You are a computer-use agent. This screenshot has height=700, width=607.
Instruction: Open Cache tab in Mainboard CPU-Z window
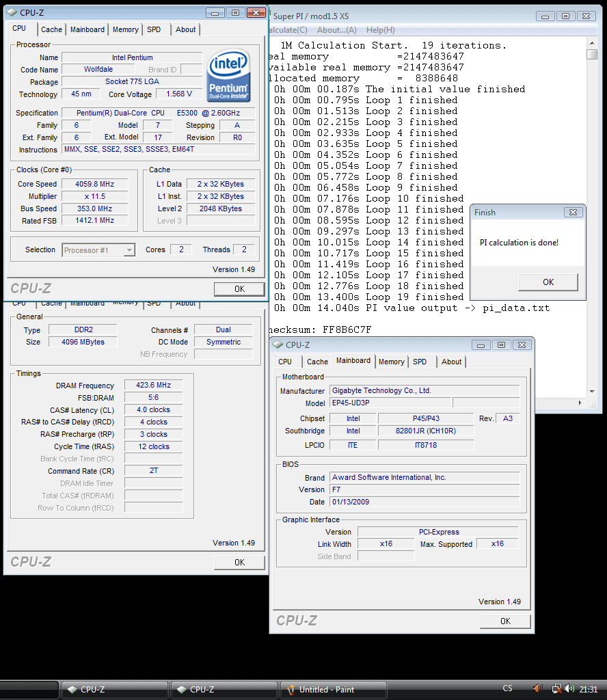tap(317, 362)
